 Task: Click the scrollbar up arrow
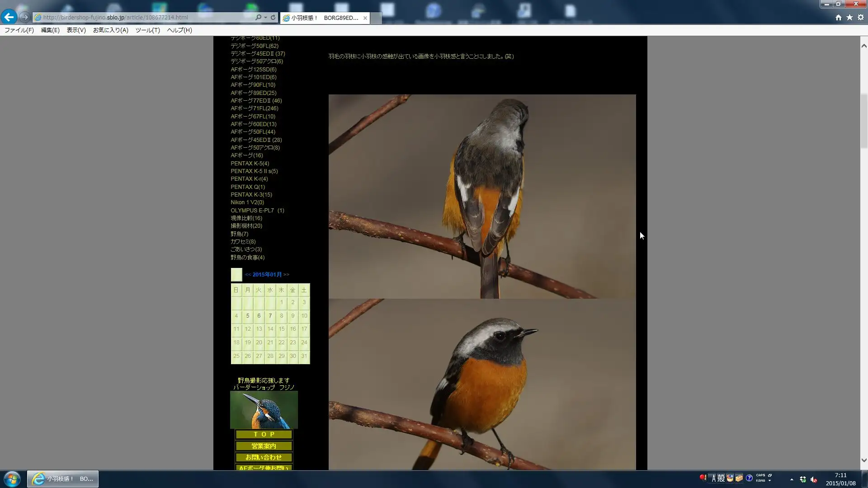864,46
